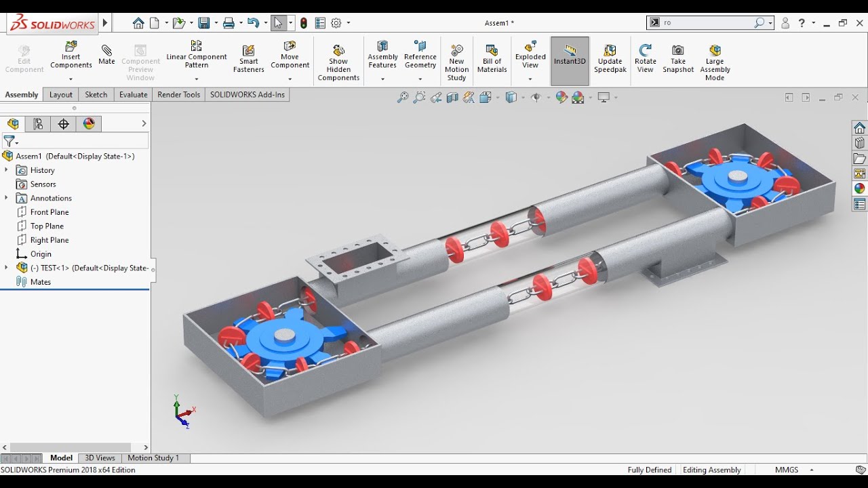Open the Render Tools tab
Viewport: 868px width, 488px height.
tap(178, 95)
